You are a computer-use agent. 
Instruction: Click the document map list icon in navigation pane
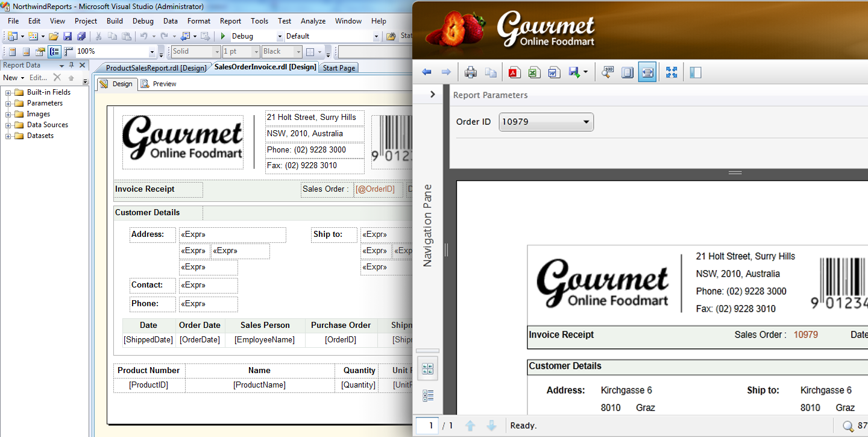coord(428,395)
